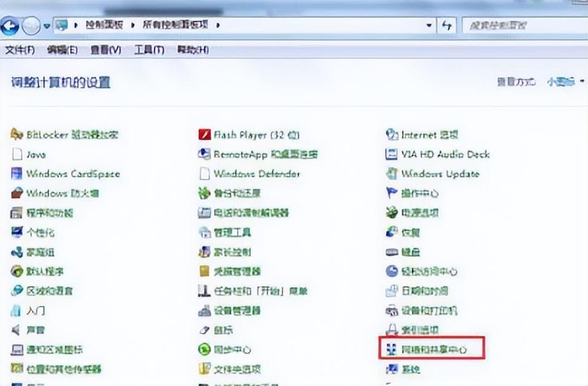Click the control panel search box
The image size is (588, 386).
[525, 25]
